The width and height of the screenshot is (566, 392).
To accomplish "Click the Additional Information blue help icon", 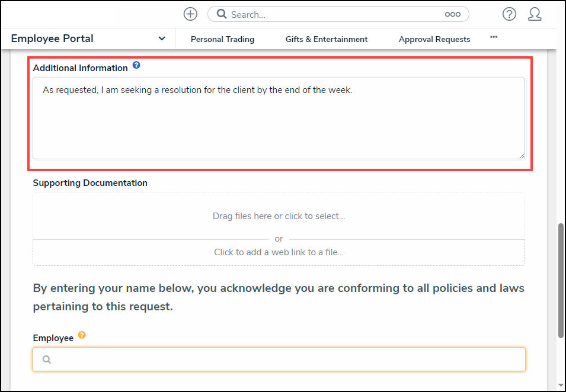I will point(136,65).
